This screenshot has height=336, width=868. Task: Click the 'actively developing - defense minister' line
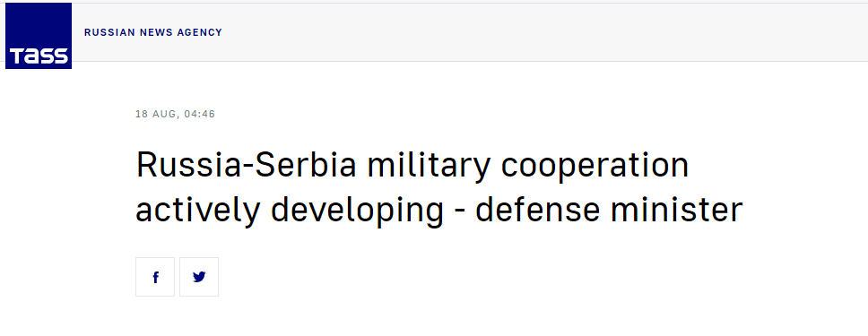[x=439, y=211]
